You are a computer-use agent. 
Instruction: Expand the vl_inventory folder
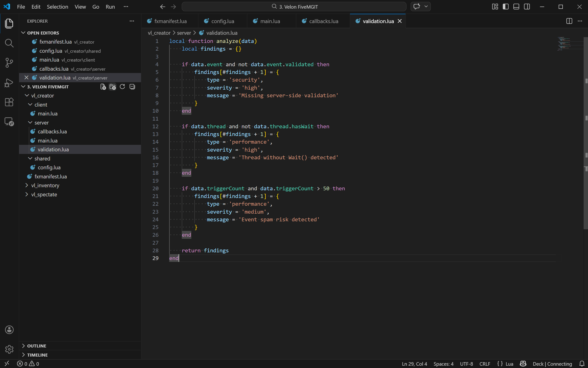coord(27,185)
